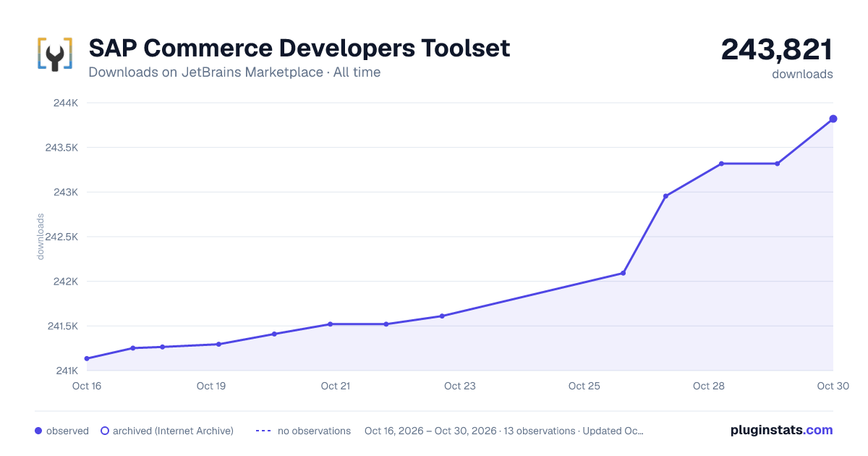Click the 'Oct 16, 2026 – Oct 30, 2026' date range text
This screenshot has width=868, height=456.
pyautogui.click(x=430, y=431)
